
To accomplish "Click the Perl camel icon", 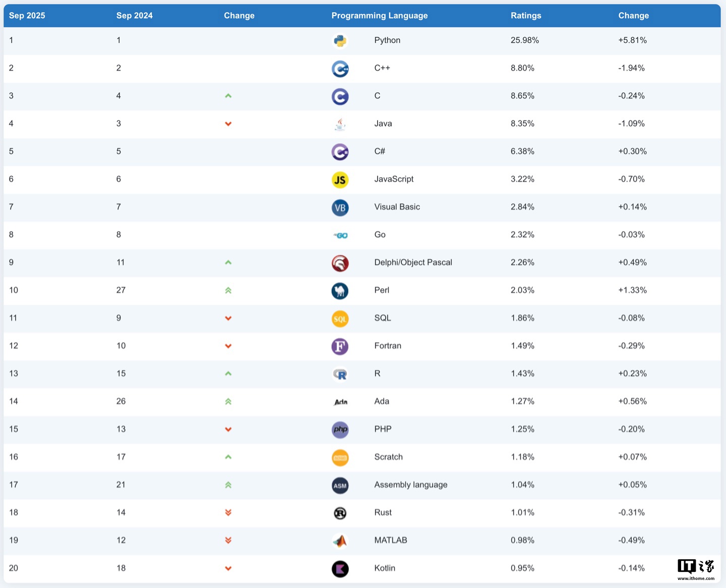I will (x=340, y=291).
